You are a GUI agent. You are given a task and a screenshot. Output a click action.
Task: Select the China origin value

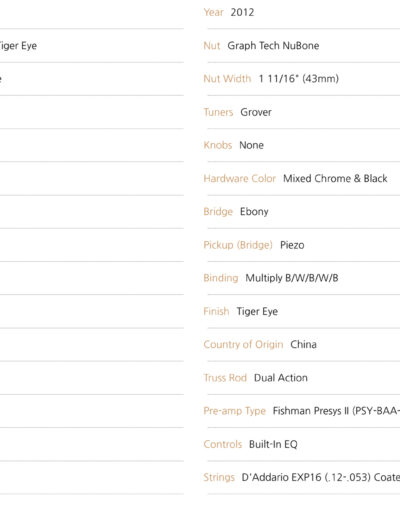[x=303, y=344]
